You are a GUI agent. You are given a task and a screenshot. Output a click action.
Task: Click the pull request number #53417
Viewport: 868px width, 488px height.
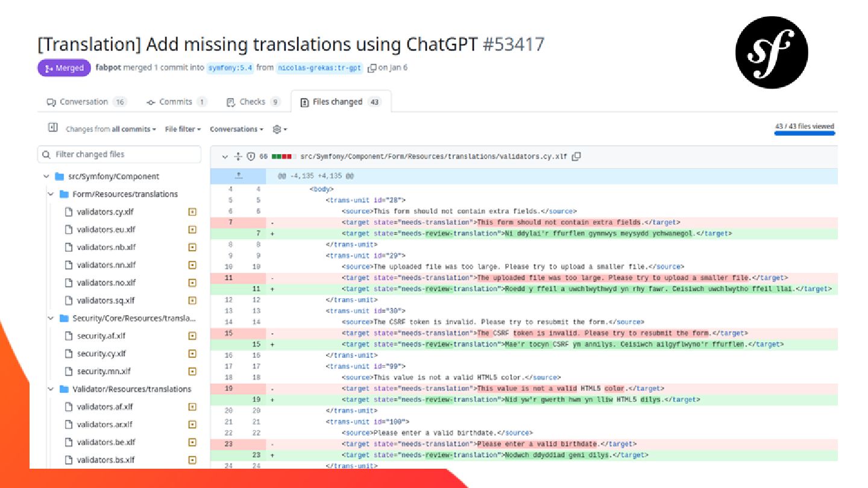pos(514,45)
